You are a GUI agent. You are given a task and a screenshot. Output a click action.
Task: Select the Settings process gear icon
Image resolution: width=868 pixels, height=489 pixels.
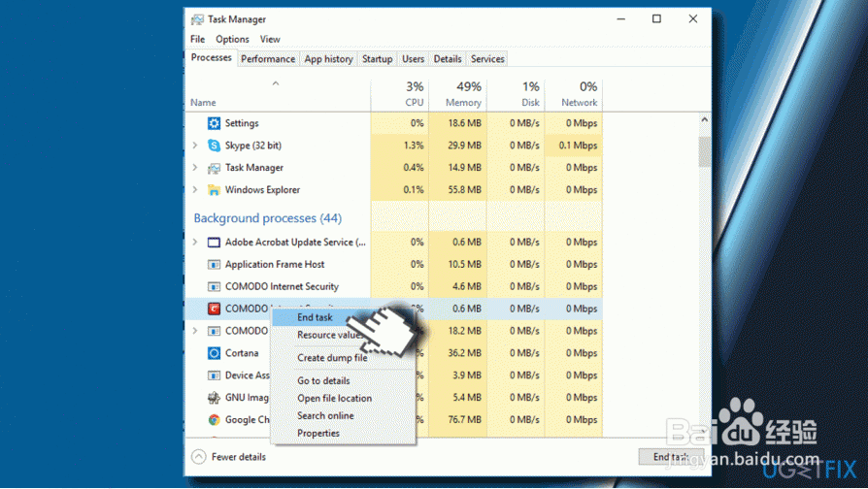[214, 123]
